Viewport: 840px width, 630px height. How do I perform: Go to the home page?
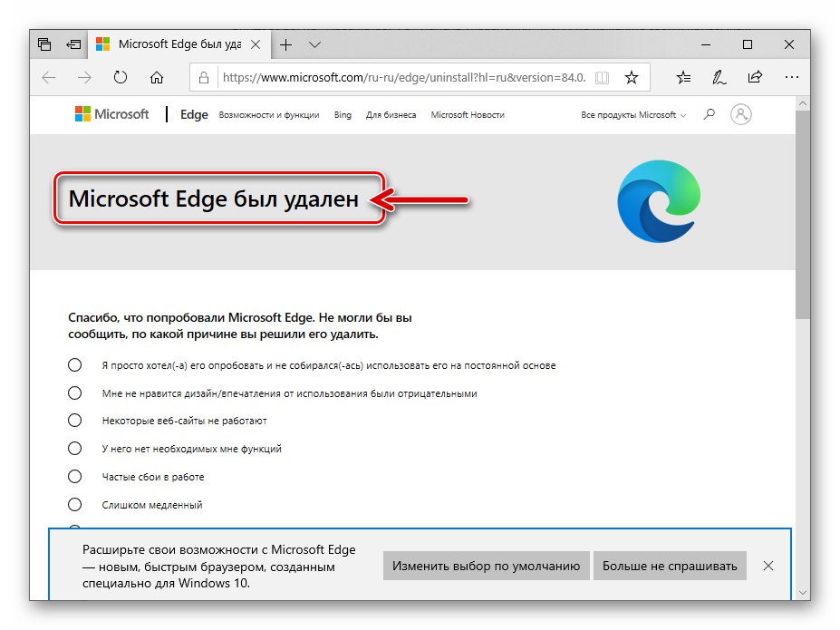[157, 78]
